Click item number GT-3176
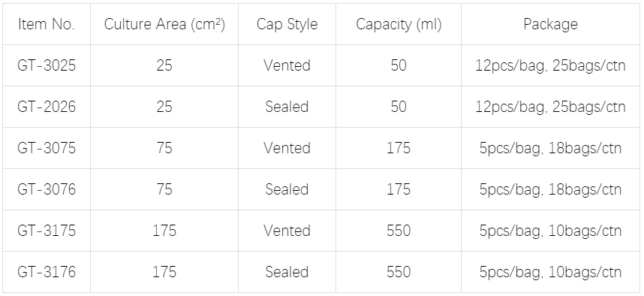 [x=47, y=272]
